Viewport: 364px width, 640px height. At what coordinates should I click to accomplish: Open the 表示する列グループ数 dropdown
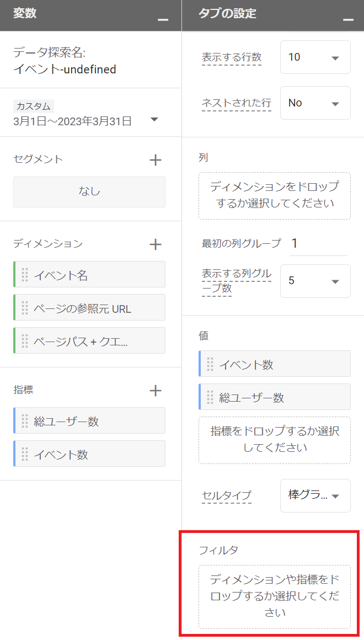[315, 281]
